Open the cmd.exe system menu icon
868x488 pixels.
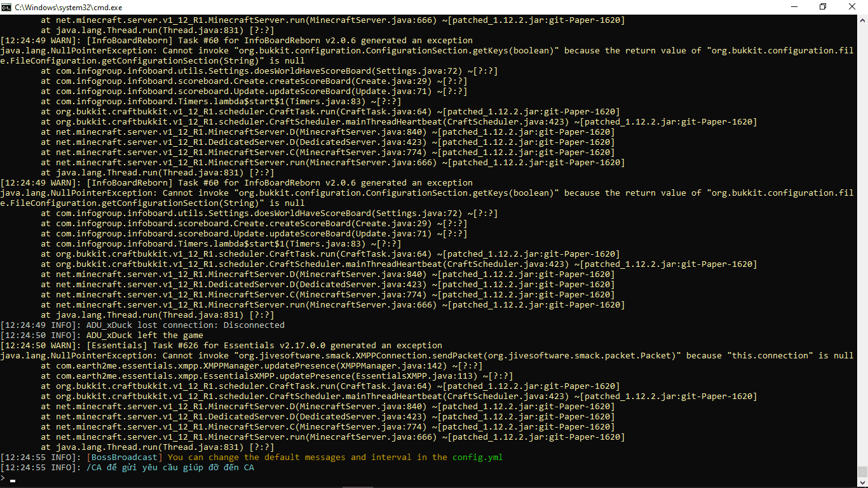pyautogui.click(x=7, y=7)
